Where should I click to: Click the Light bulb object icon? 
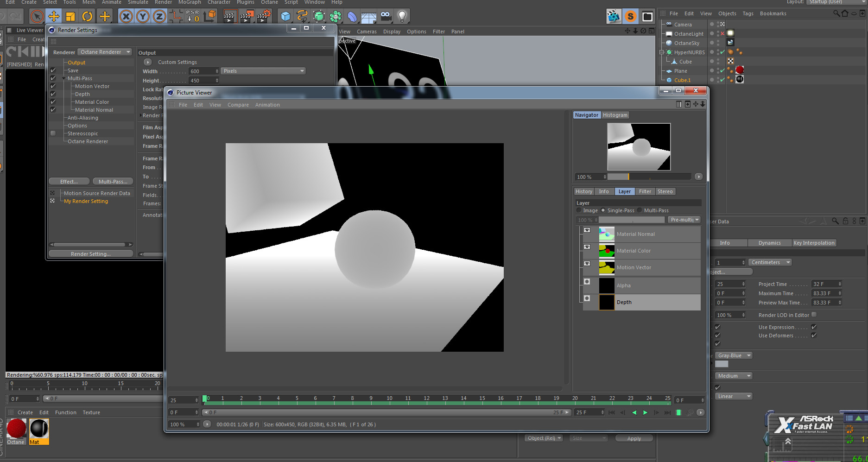(402, 17)
